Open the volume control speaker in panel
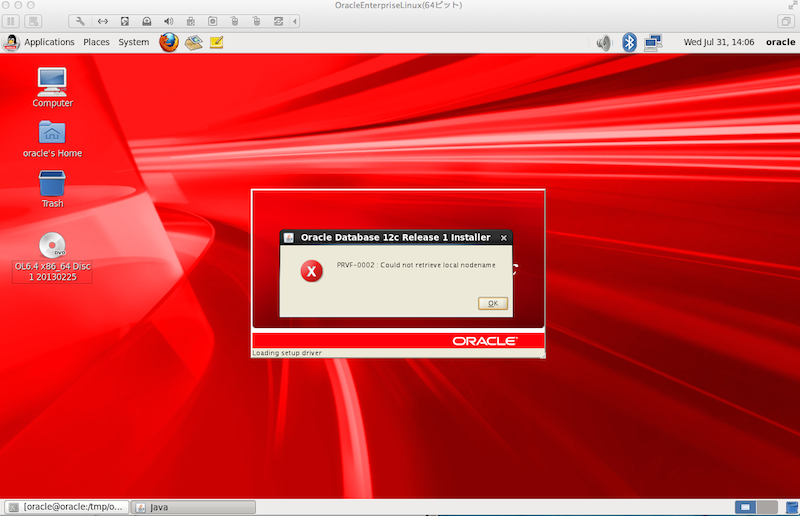 pyautogui.click(x=604, y=43)
